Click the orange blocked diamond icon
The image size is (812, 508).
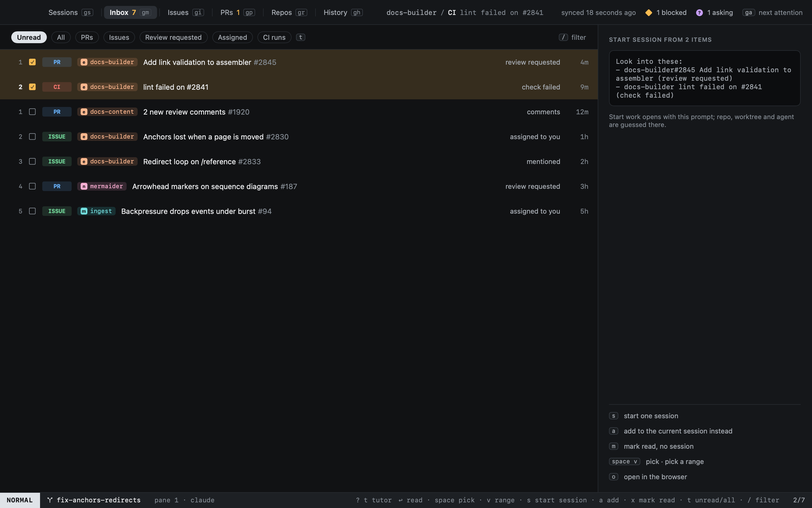648,12
